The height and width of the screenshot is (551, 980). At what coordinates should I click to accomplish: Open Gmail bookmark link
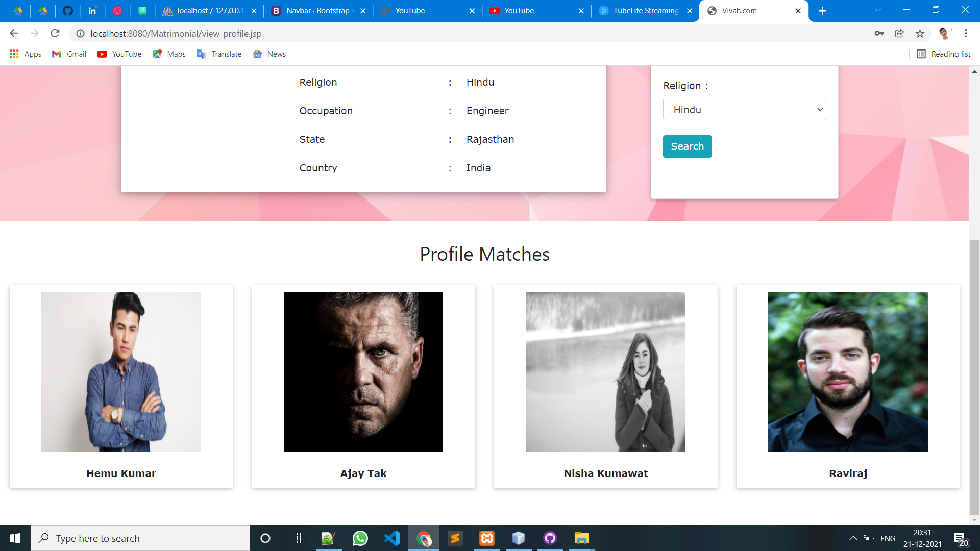click(x=70, y=54)
